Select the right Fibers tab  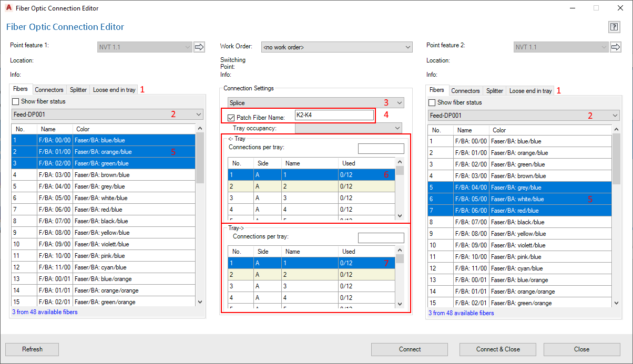coord(437,90)
